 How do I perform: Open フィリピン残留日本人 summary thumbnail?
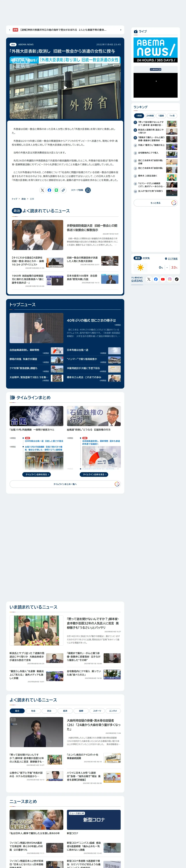click(x=37, y=820)
